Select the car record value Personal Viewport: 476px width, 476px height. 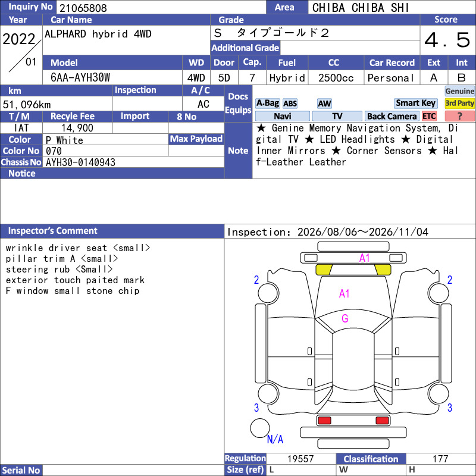(391, 78)
